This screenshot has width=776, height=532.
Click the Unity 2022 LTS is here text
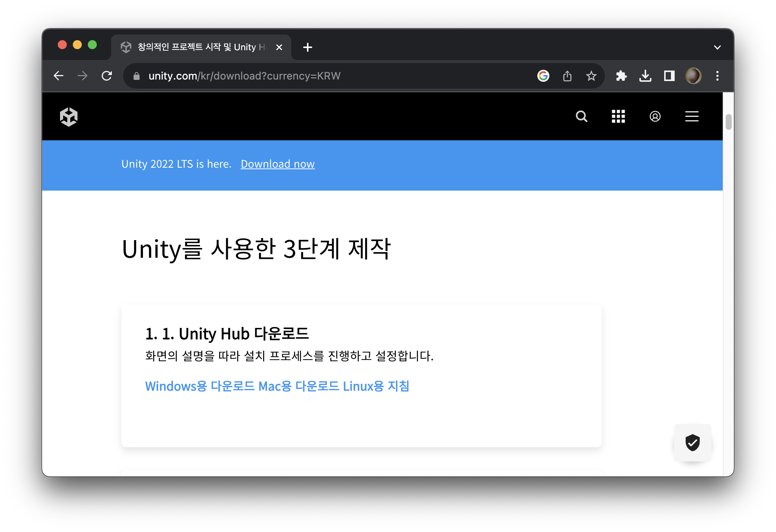coord(177,164)
